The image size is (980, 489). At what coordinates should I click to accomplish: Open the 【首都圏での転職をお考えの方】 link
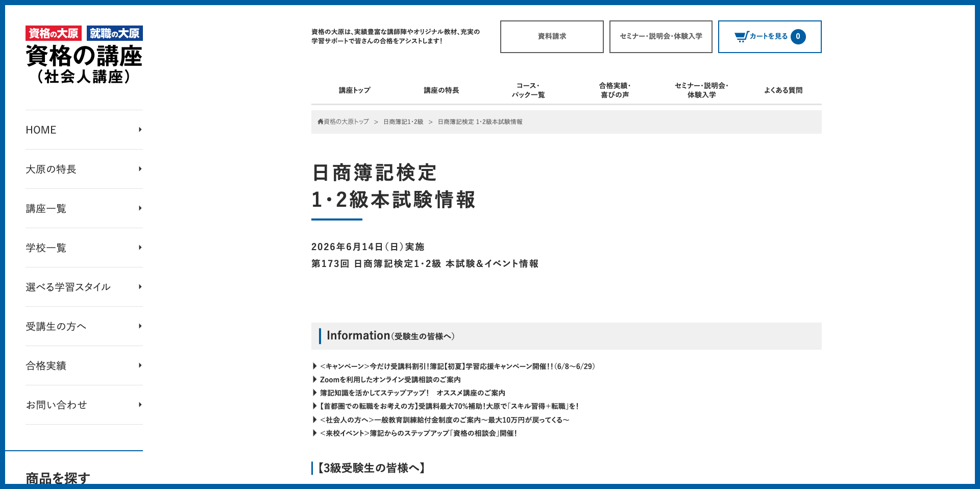449,406
